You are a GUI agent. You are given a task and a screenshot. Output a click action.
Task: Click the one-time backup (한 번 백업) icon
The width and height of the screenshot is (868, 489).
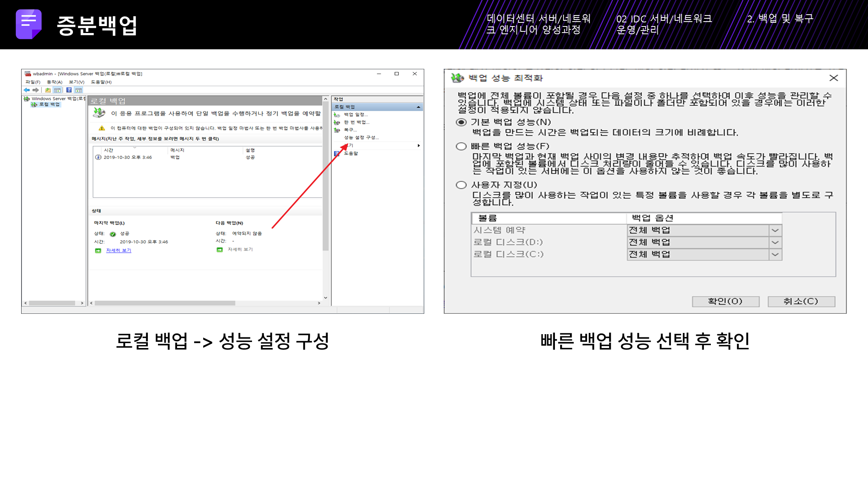(337, 122)
